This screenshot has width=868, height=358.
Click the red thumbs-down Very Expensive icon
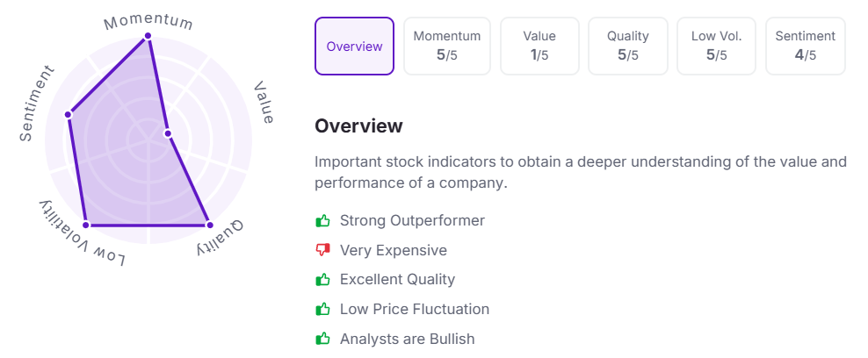pos(322,250)
